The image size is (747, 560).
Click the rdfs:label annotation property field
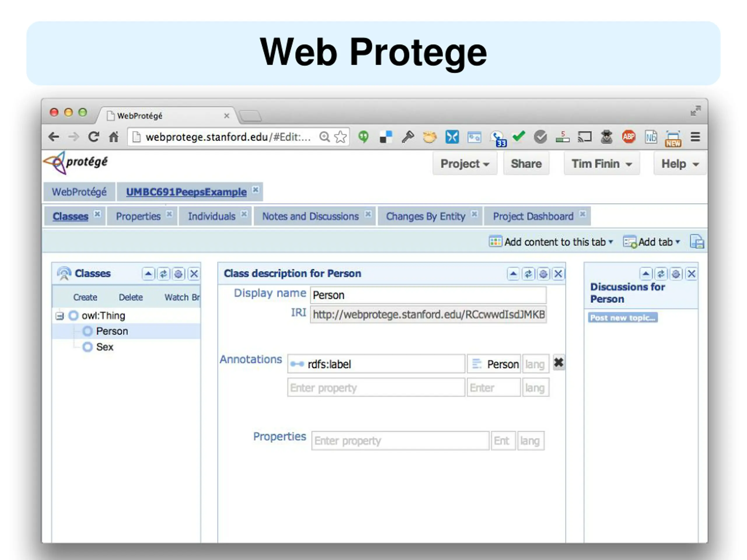(x=376, y=364)
